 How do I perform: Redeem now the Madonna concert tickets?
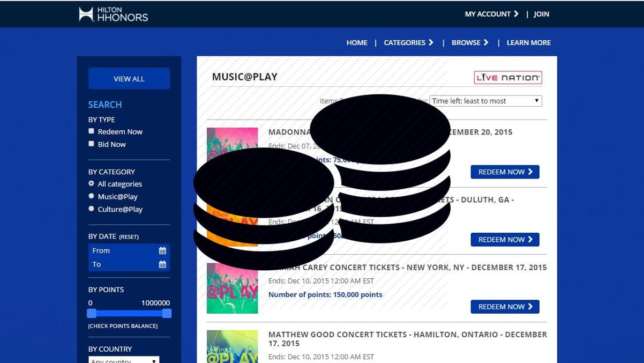tap(505, 172)
